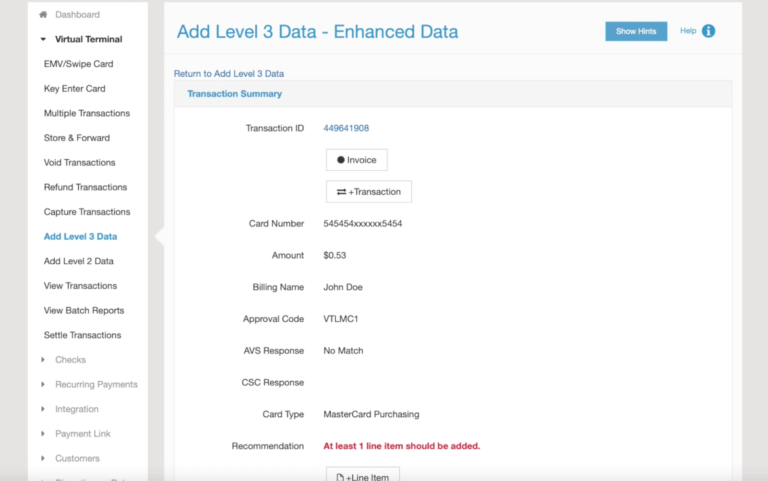Click the Customers menu label
The height and width of the screenshot is (481, 768).
77,458
